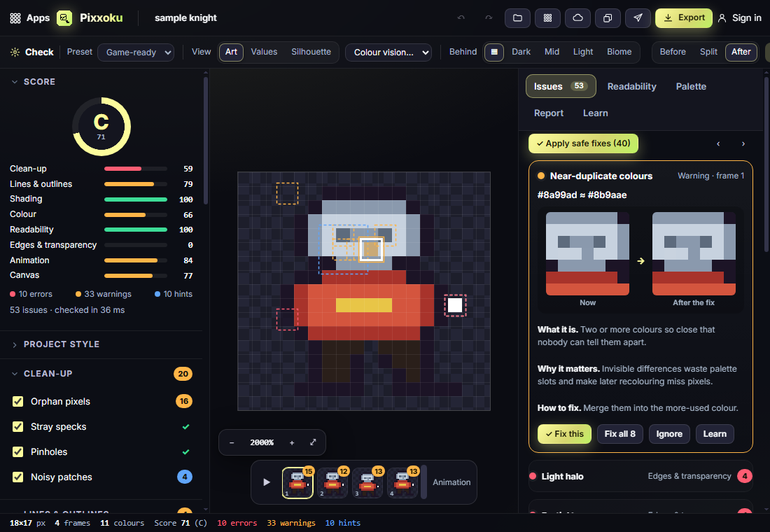Zoom out with the minus icon

[232, 442]
